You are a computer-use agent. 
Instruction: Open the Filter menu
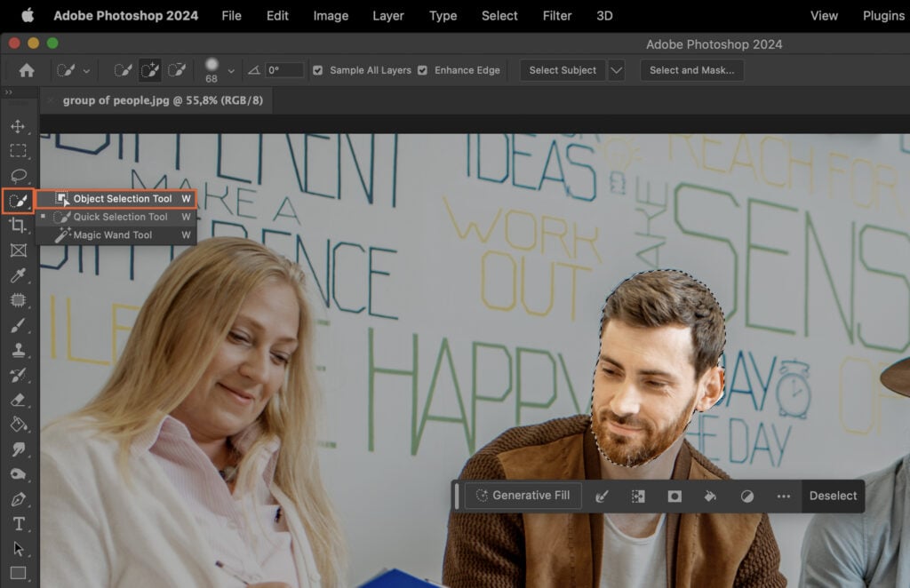pyautogui.click(x=557, y=15)
